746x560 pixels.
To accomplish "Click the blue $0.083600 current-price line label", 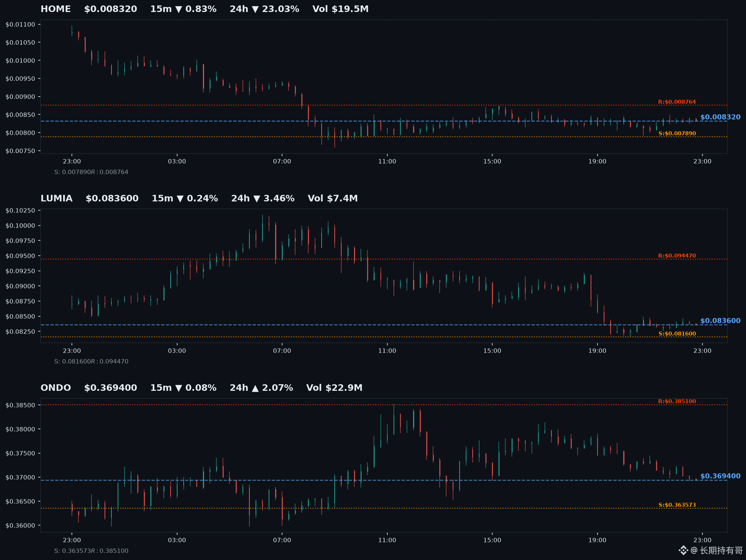I will (x=720, y=321).
